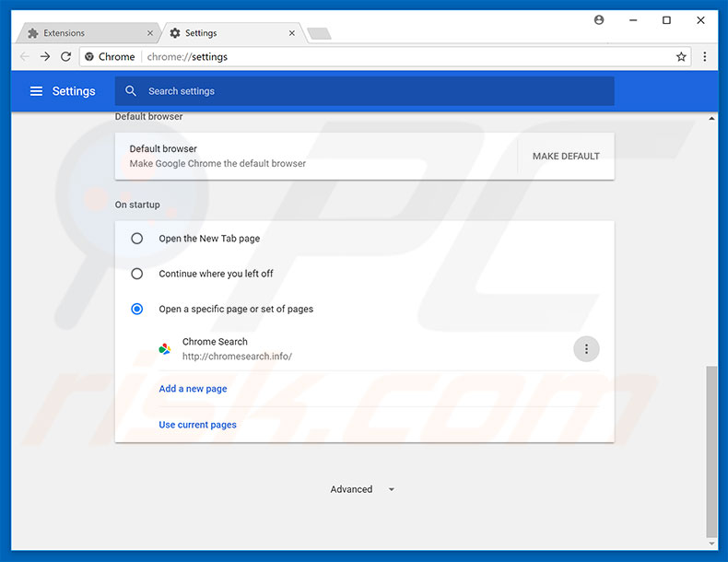Click the Add a new page link
The image size is (728, 562).
click(x=193, y=389)
